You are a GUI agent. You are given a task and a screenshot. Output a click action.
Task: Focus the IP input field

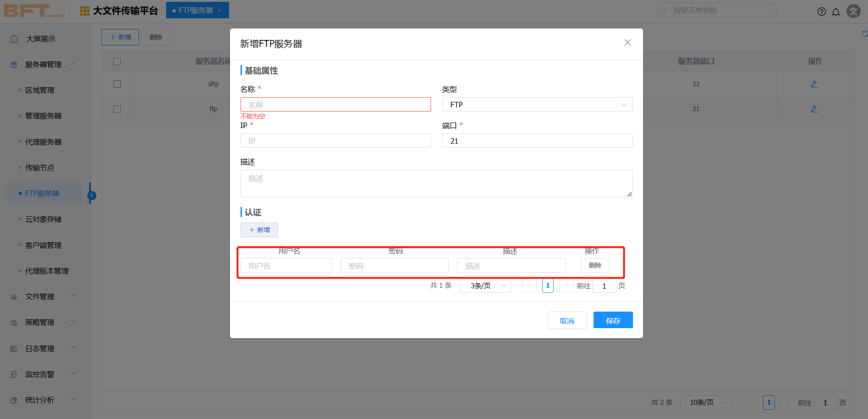336,141
